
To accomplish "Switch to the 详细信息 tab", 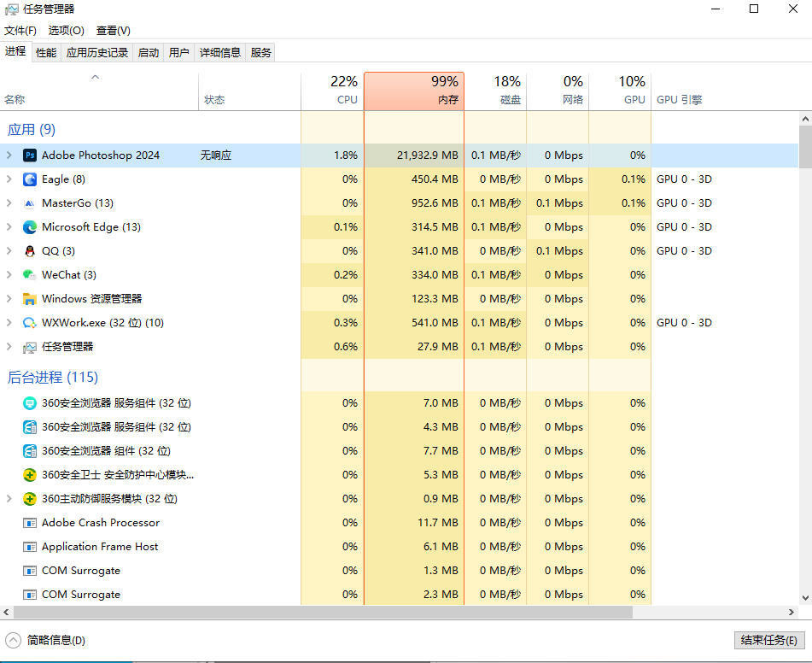I will (x=220, y=52).
